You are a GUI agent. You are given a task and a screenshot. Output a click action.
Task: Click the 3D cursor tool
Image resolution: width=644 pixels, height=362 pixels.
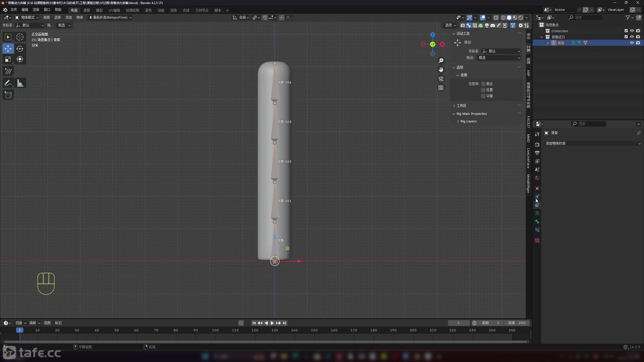click(20, 37)
